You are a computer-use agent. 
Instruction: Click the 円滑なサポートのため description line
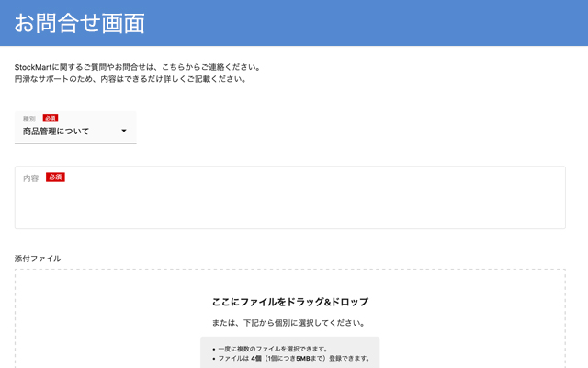[130, 79]
